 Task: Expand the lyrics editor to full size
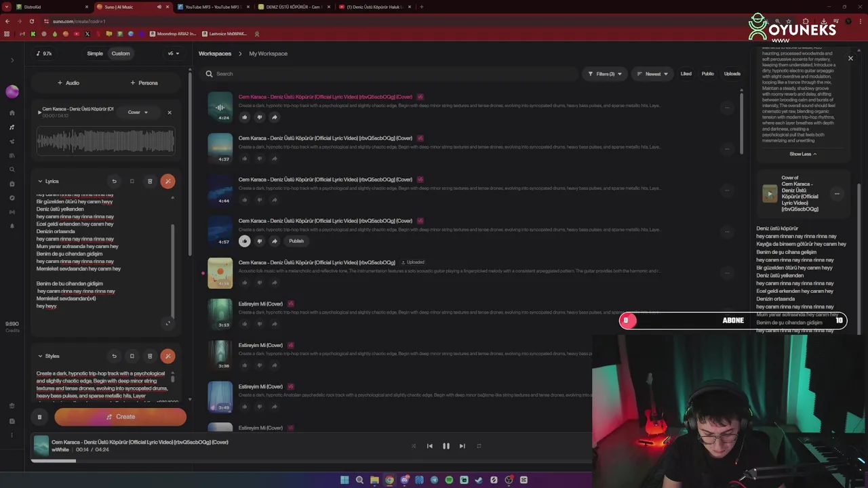coord(168,323)
